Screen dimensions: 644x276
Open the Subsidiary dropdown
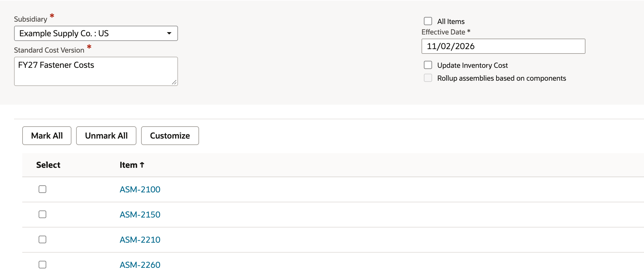click(96, 33)
